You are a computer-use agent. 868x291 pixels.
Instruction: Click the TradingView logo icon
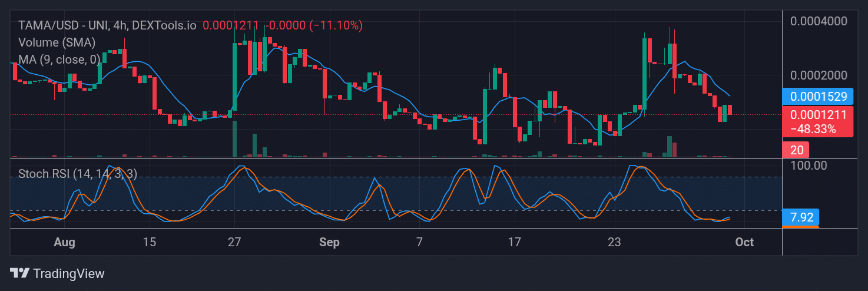click(20, 273)
